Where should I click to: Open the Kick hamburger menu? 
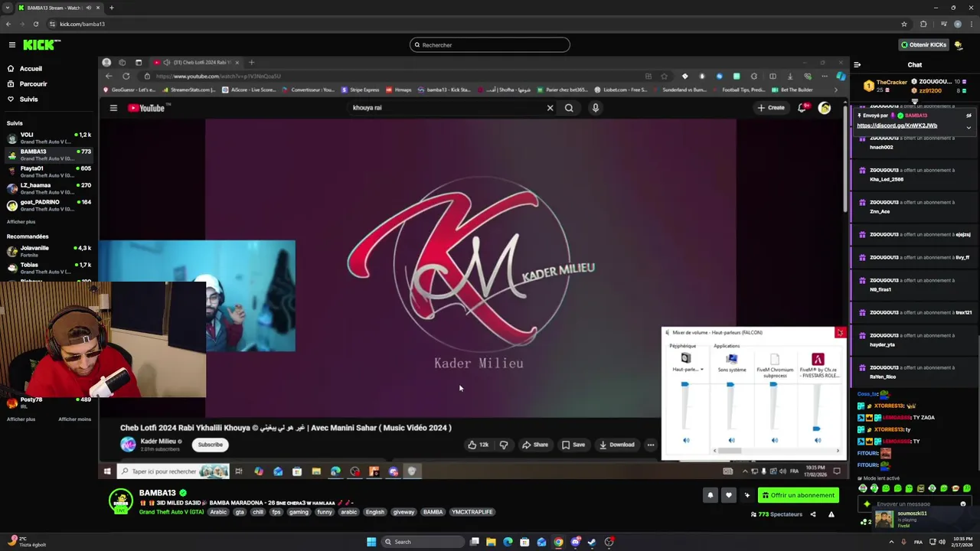pos(11,45)
